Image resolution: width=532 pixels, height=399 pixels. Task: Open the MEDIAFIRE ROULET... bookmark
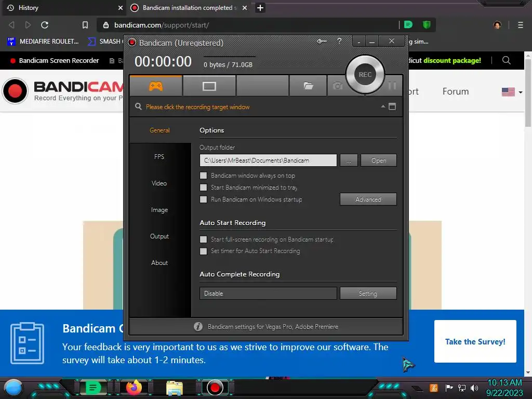pos(43,42)
